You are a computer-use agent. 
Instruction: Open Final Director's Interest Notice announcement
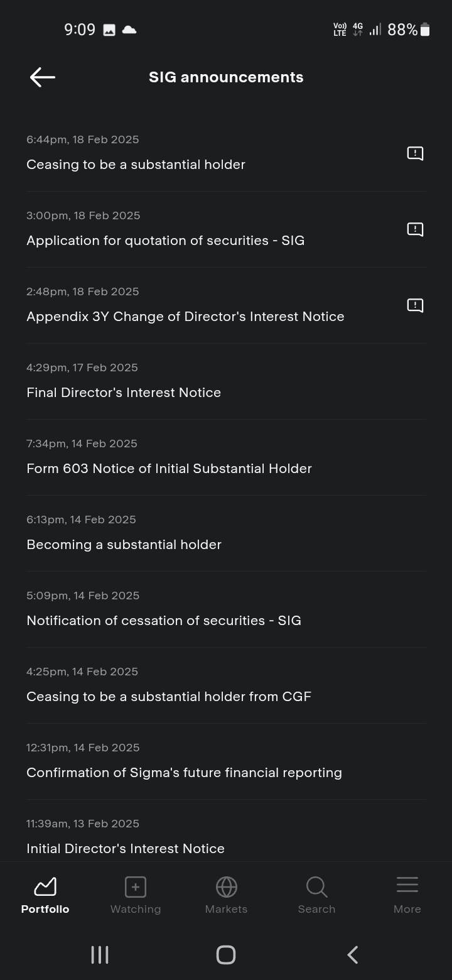click(124, 393)
